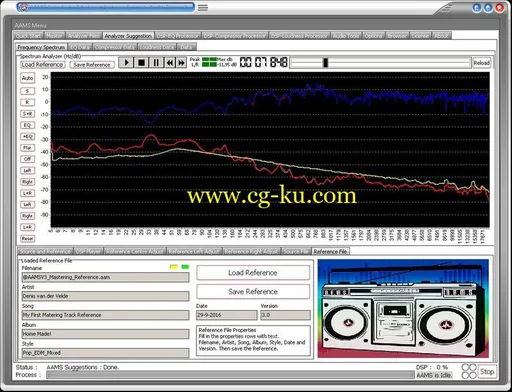Click Save Reference in the Spectrum Analyzer toolbar

pos(92,65)
